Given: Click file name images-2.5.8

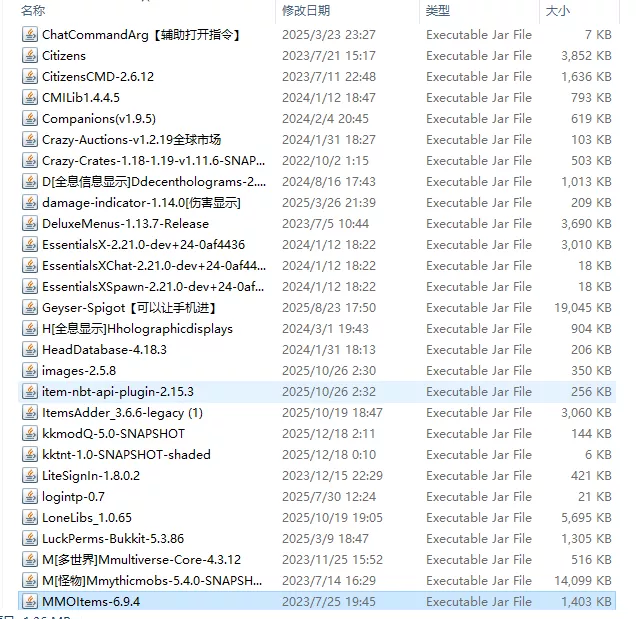Looking at the screenshot, I should [x=79, y=371].
